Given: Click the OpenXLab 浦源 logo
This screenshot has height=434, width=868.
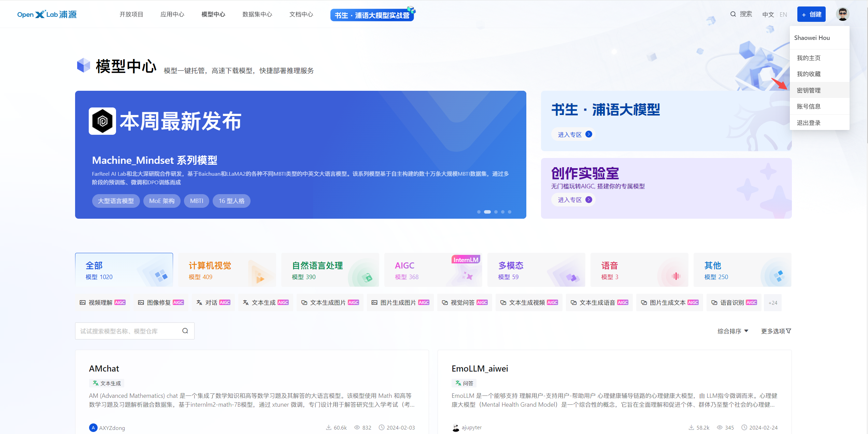Looking at the screenshot, I should pos(47,14).
